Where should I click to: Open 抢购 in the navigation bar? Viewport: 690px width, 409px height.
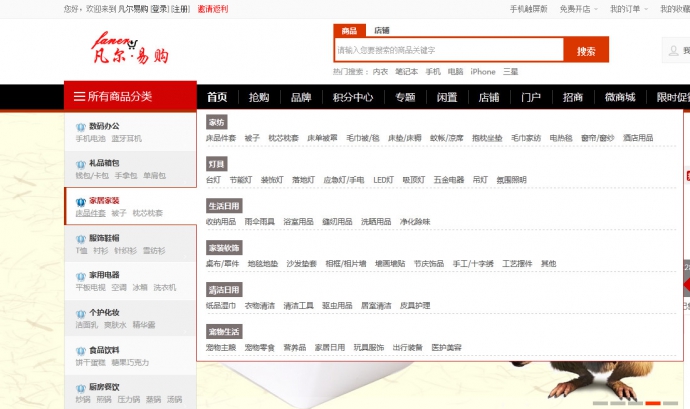tap(259, 97)
